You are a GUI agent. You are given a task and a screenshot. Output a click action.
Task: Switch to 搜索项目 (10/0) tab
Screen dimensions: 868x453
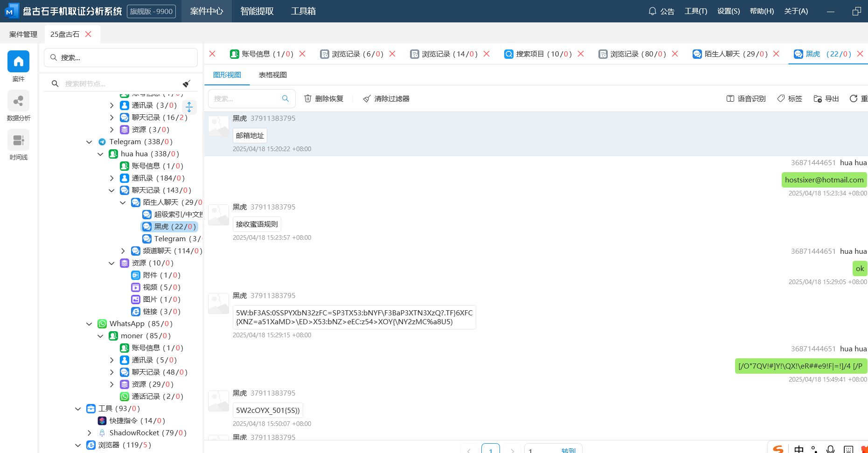coord(538,54)
